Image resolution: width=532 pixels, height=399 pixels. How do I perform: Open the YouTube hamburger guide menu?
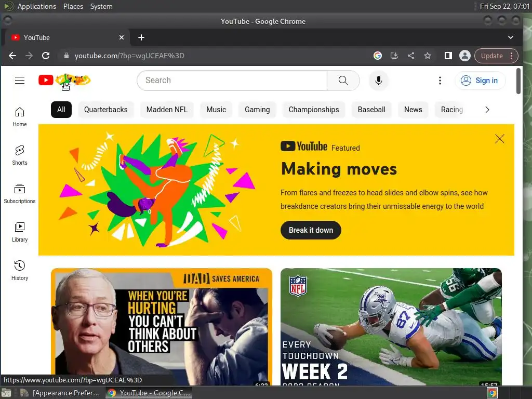pos(20,81)
